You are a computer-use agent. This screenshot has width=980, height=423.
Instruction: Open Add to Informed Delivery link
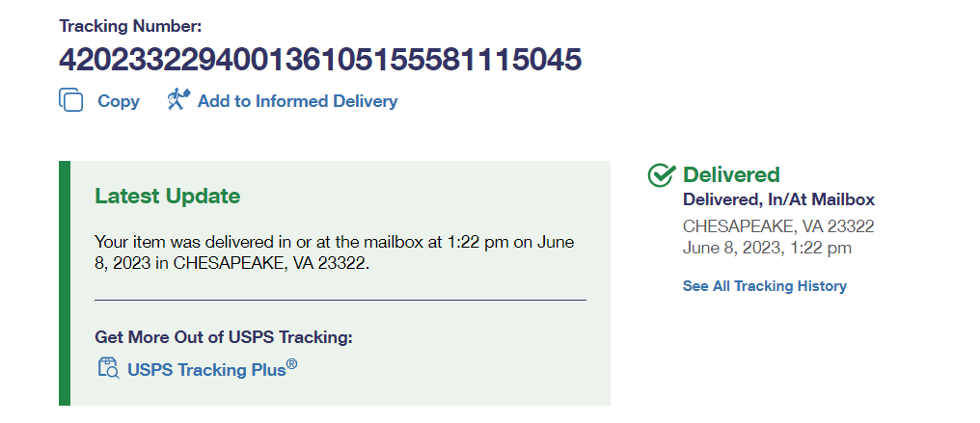pyautogui.click(x=297, y=101)
